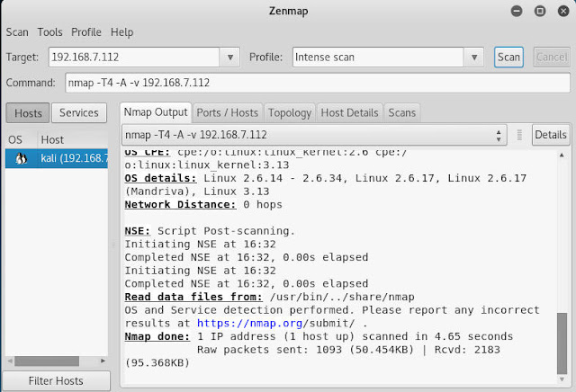Screen dimensions: 576x392
Task: Click the output vertical scrollbar thumb
Action: click(x=562, y=343)
